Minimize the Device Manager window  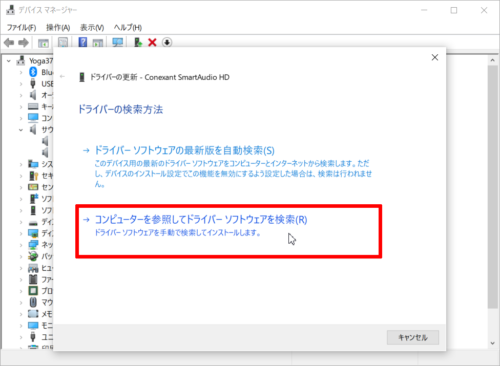pyautogui.click(x=424, y=10)
